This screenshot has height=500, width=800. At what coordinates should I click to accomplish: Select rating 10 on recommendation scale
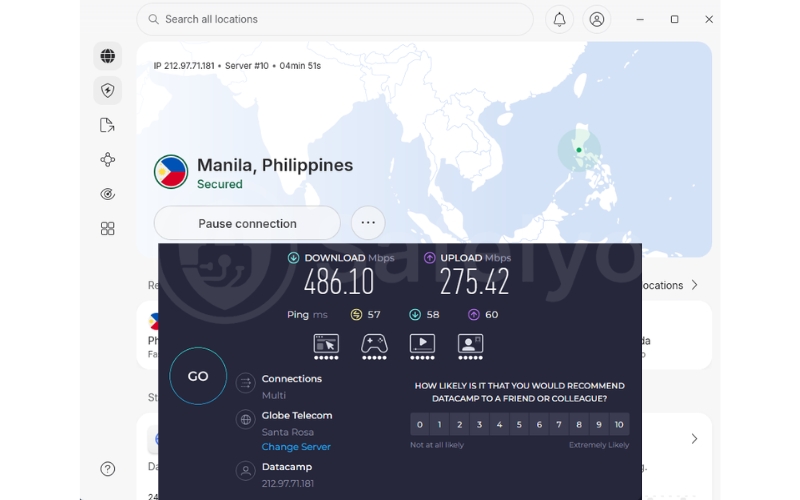[x=619, y=424]
